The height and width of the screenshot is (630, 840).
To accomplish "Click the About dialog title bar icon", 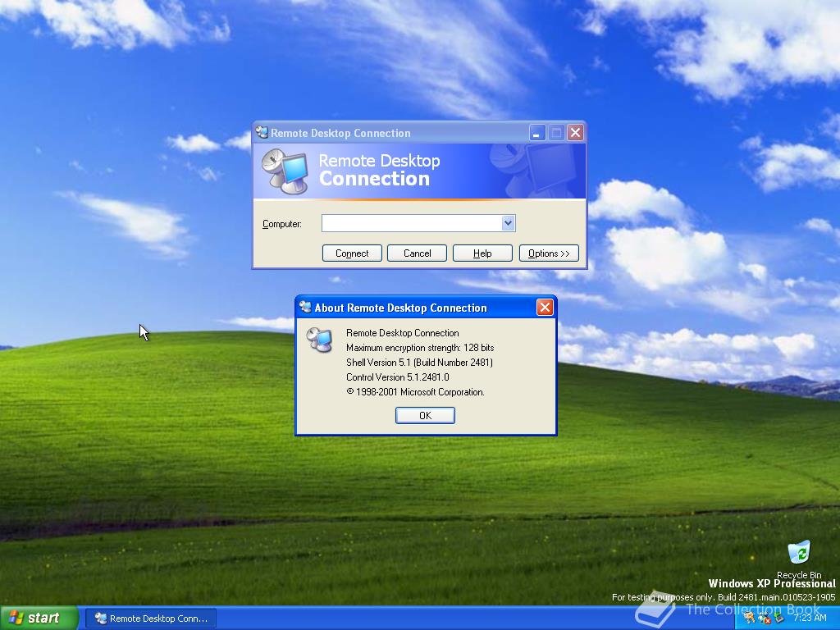I will [x=305, y=307].
